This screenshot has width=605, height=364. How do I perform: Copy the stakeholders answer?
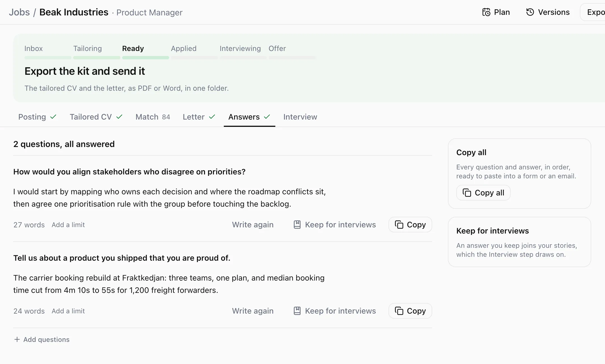click(x=410, y=225)
